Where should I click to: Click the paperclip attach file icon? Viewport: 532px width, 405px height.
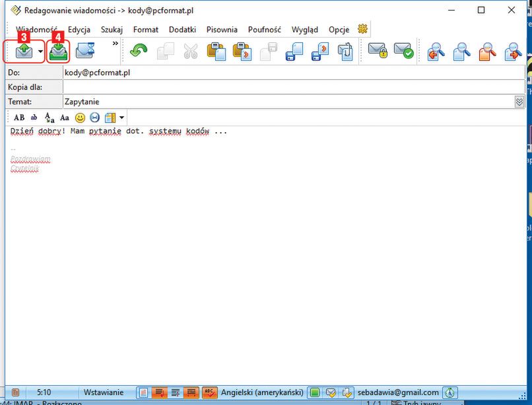pyautogui.click(x=346, y=52)
